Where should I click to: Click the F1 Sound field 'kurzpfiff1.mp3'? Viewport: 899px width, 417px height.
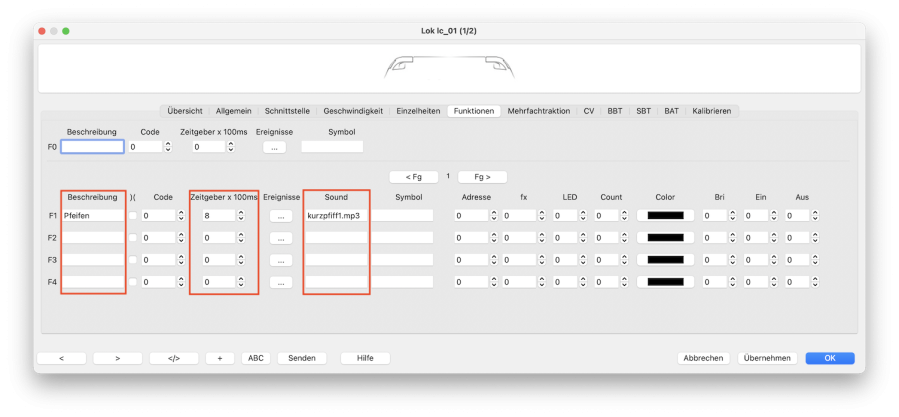pyautogui.click(x=335, y=215)
